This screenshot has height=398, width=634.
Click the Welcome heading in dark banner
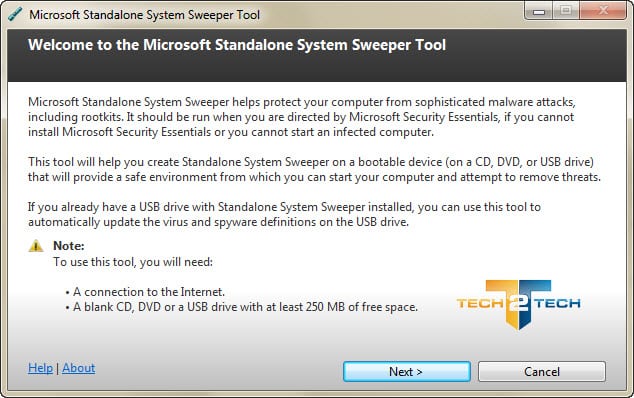pyautogui.click(x=237, y=45)
